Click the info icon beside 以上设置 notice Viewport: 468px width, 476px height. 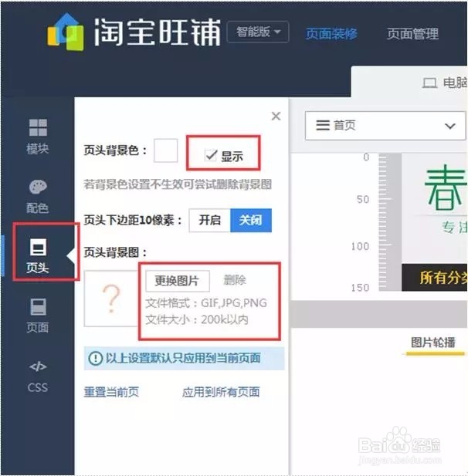[x=96, y=358]
